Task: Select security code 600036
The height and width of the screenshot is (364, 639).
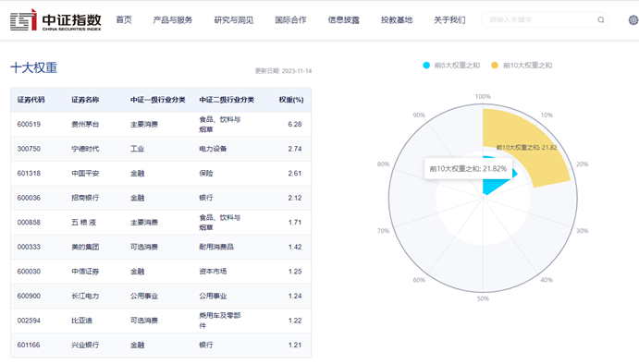Action: 29,198
